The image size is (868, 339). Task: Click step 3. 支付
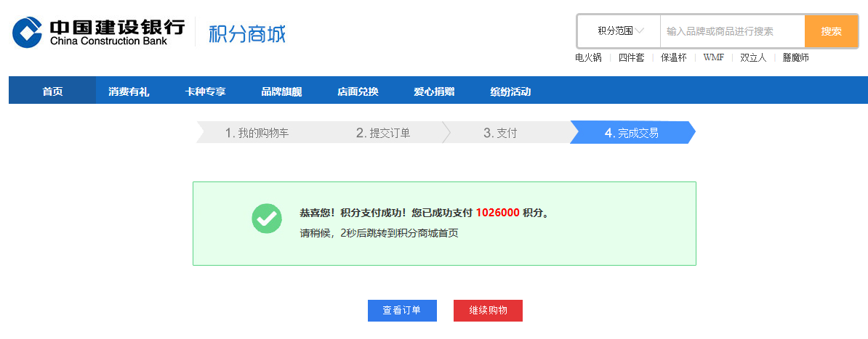tap(500, 133)
